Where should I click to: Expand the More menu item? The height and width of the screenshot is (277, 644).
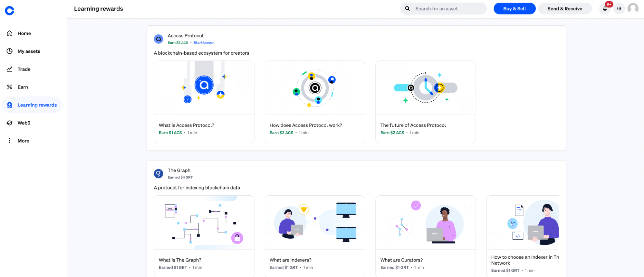tap(32, 141)
